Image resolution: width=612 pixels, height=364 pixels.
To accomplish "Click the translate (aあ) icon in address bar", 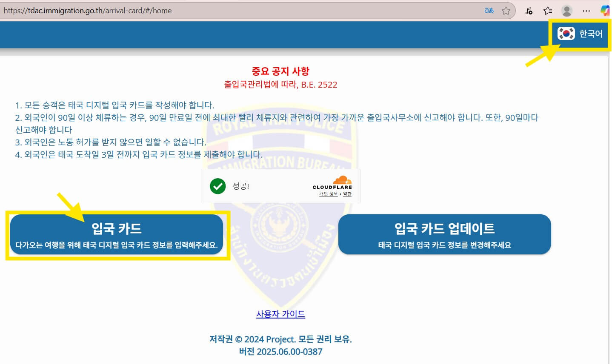I will 488,11.
